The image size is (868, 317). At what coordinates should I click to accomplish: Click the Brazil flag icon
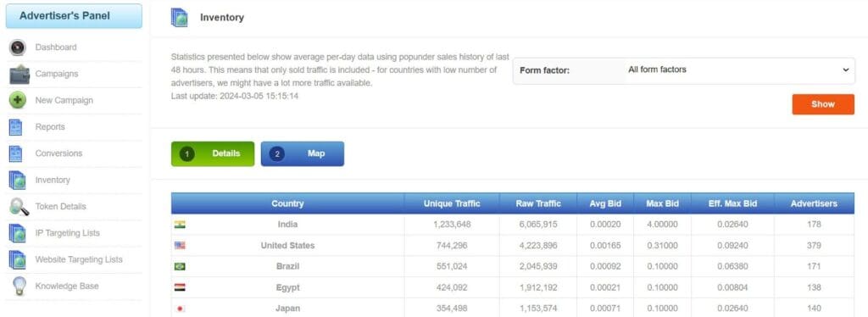[x=180, y=267]
